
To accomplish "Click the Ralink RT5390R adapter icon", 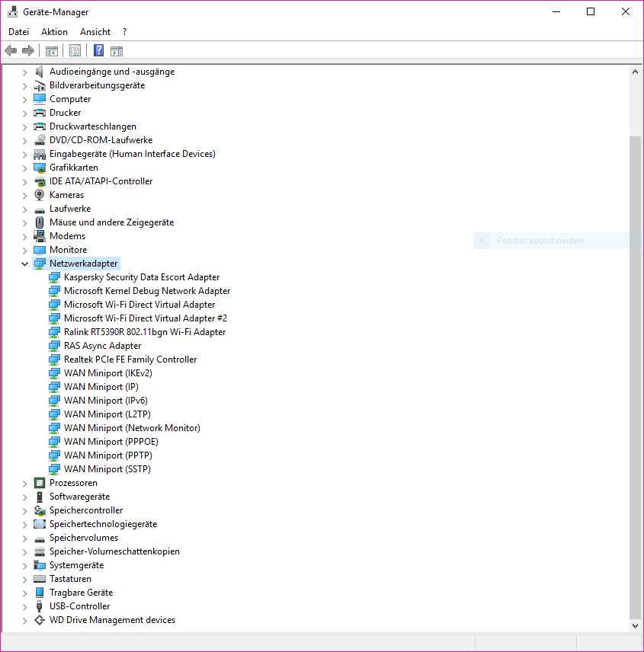I will coord(54,332).
